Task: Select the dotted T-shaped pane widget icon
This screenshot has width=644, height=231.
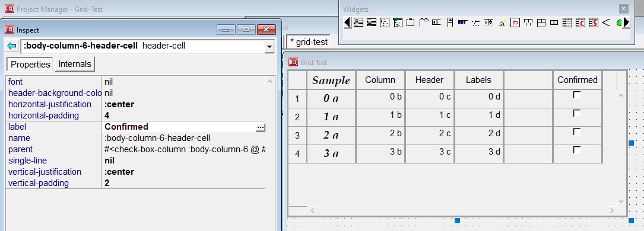Action: coord(528,23)
